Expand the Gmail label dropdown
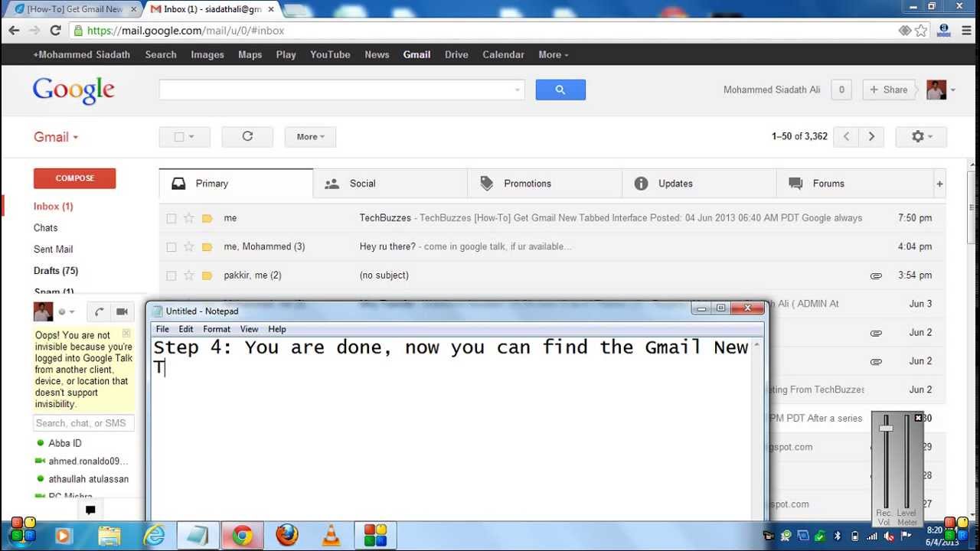980x551 pixels. tap(56, 137)
